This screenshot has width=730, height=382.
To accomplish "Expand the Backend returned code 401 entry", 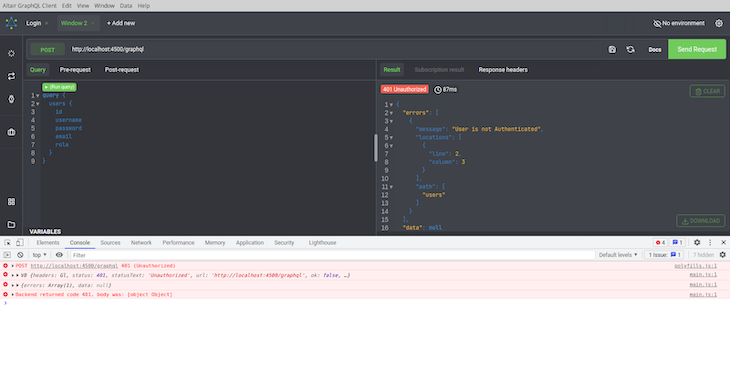I will point(13,295).
